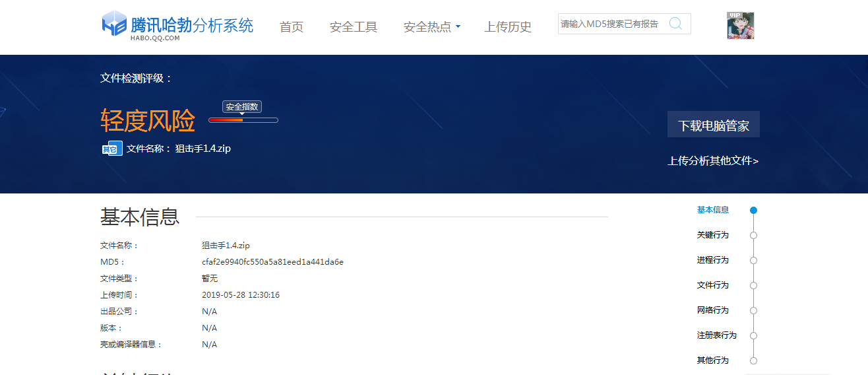Click upload time 2019-05-28 12:30:16
The width and height of the screenshot is (868, 375).
click(x=241, y=295)
